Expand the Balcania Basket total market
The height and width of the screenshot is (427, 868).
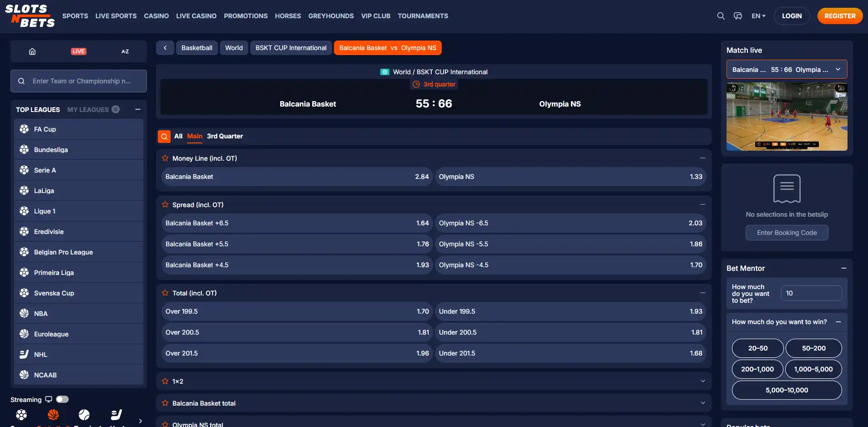[703, 403]
